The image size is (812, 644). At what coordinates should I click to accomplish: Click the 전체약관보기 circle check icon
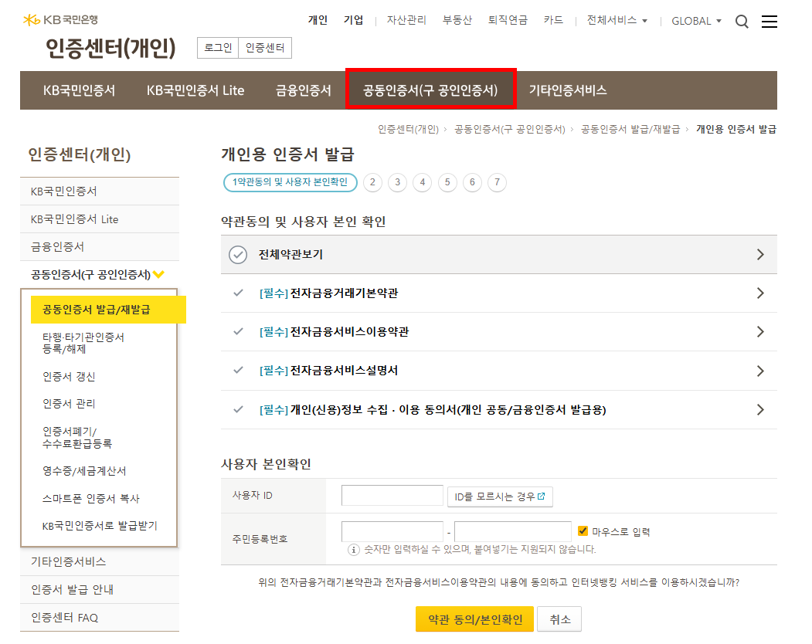(x=238, y=255)
